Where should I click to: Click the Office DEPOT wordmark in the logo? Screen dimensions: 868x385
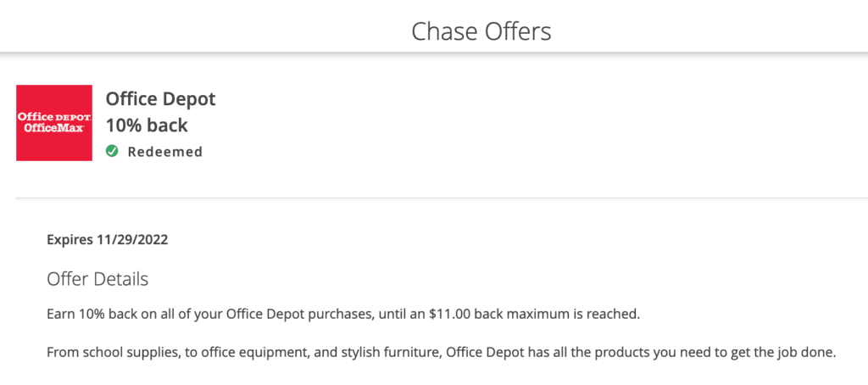coord(54,118)
